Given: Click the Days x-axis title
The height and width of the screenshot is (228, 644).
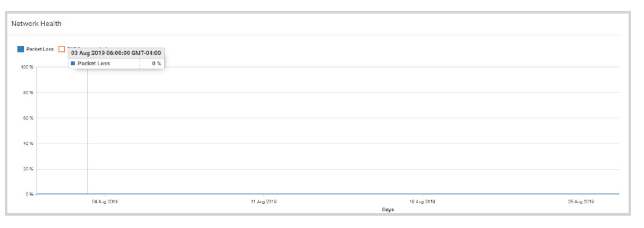Looking at the screenshot, I should (388, 210).
